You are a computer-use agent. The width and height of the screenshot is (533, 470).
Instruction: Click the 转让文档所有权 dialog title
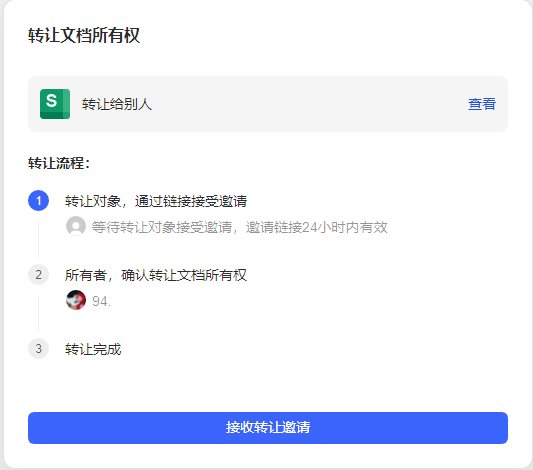pyautogui.click(x=84, y=35)
